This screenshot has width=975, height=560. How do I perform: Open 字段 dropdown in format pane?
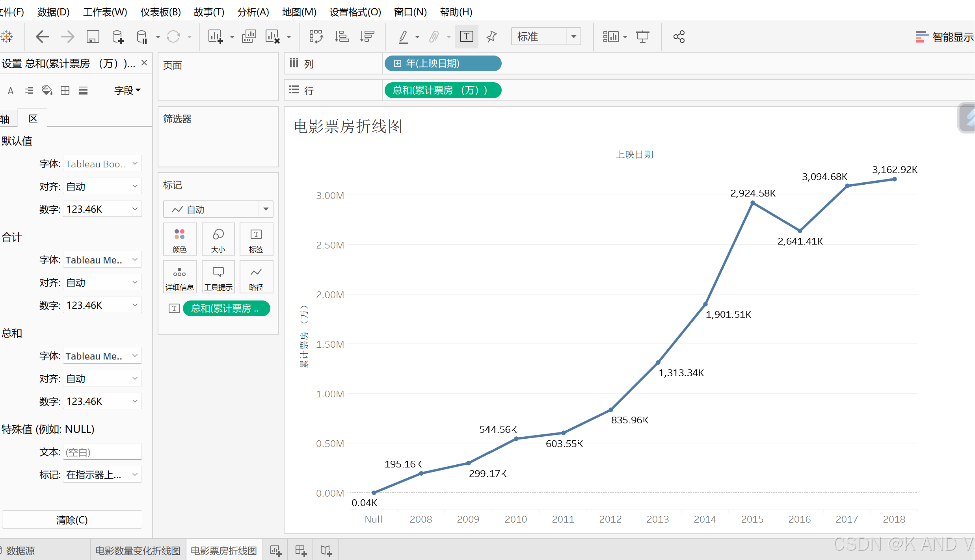pyautogui.click(x=127, y=91)
